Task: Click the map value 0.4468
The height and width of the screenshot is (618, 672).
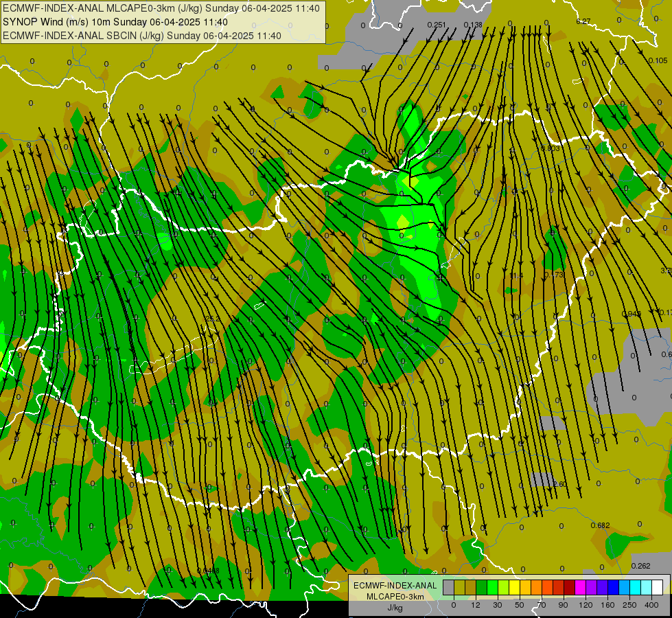Action: click(208, 571)
